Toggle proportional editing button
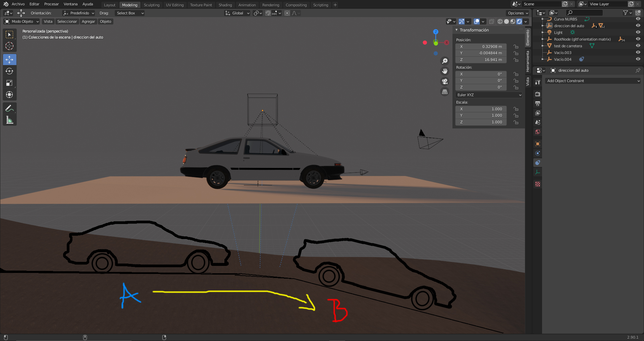 [x=287, y=13]
